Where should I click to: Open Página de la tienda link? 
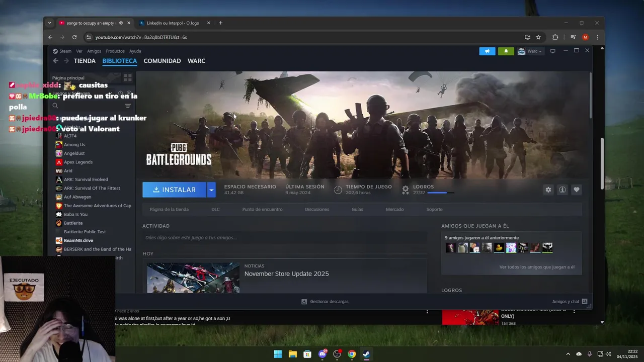coord(169,209)
